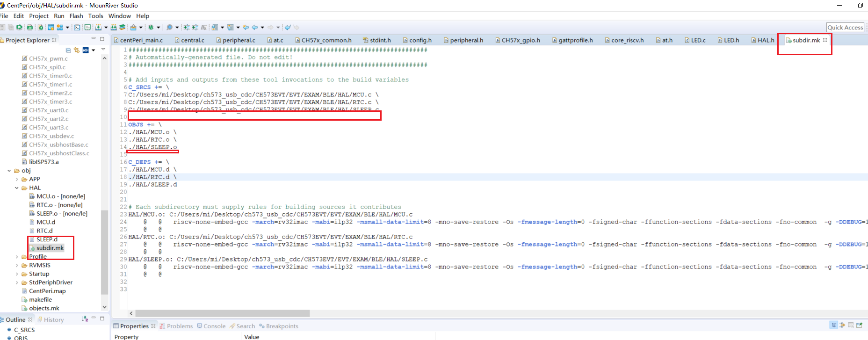
Task: Open dropdown arrow beside search magnifier
Action: [x=177, y=28]
